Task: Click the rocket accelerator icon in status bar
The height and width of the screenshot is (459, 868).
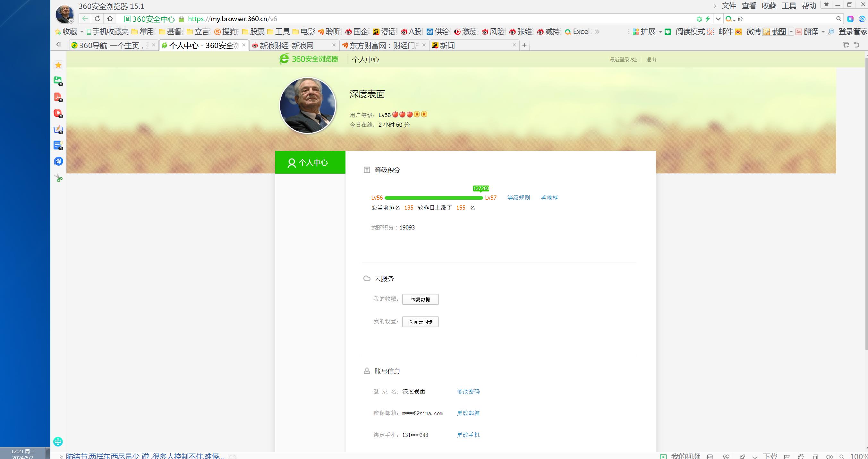Action: click(x=742, y=456)
